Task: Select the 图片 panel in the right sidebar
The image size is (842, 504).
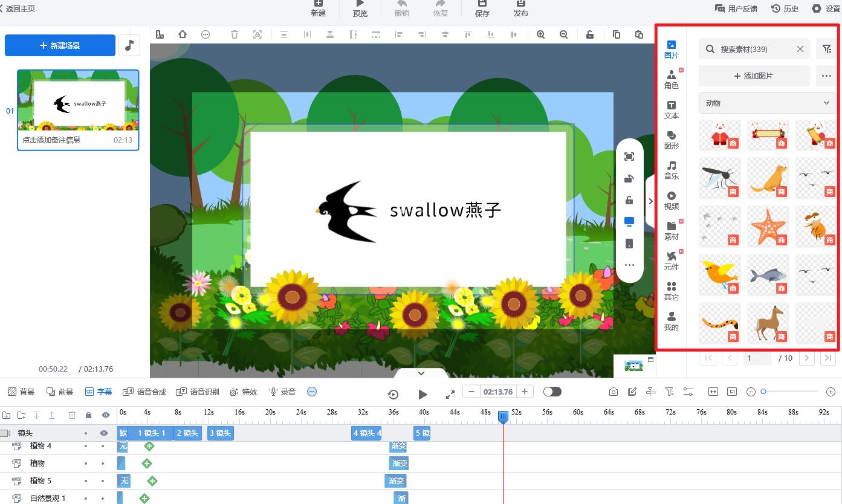Action: click(x=671, y=48)
